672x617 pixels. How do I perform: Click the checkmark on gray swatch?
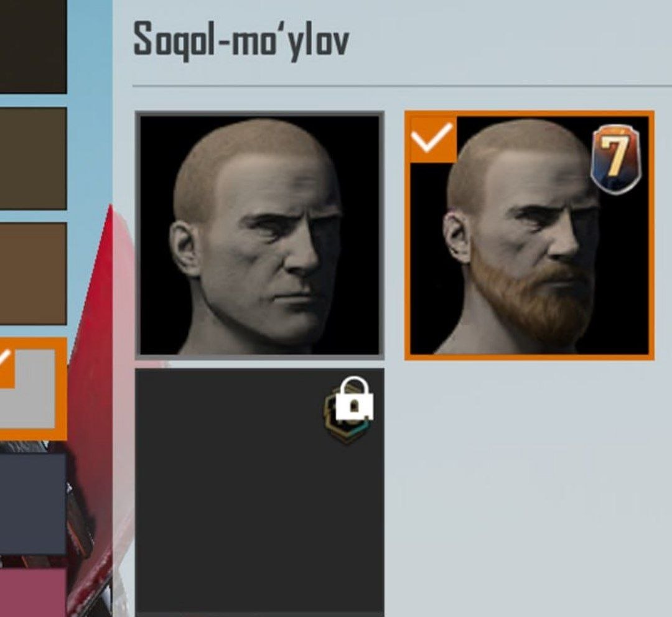pyautogui.click(x=6, y=364)
